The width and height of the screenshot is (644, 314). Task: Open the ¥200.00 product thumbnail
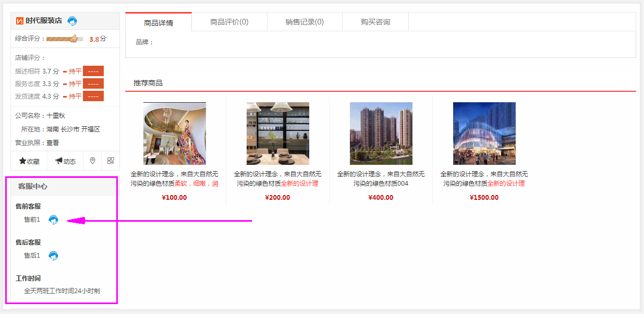coord(278,134)
